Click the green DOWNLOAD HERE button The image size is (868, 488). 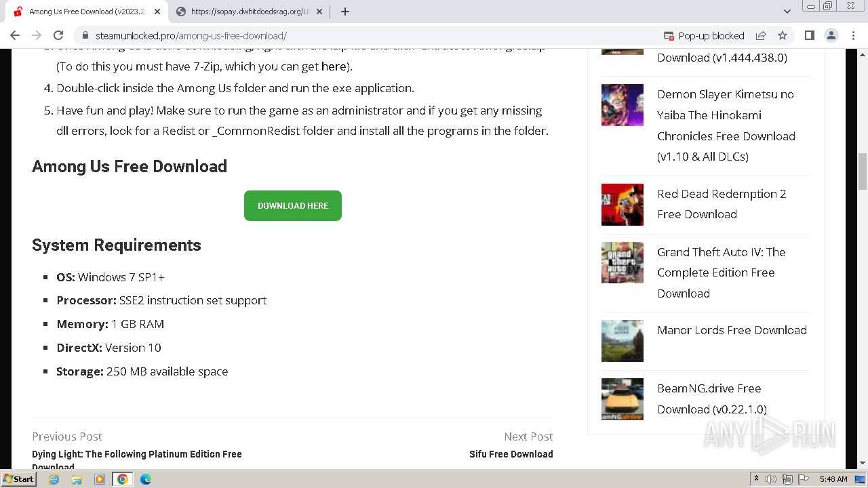click(293, 205)
